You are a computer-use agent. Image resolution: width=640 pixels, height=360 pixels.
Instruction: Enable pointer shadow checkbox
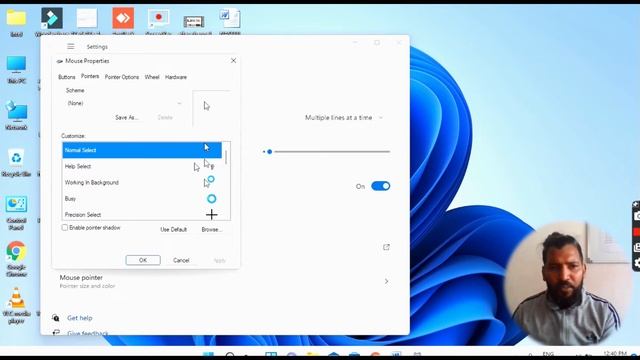click(x=64, y=227)
